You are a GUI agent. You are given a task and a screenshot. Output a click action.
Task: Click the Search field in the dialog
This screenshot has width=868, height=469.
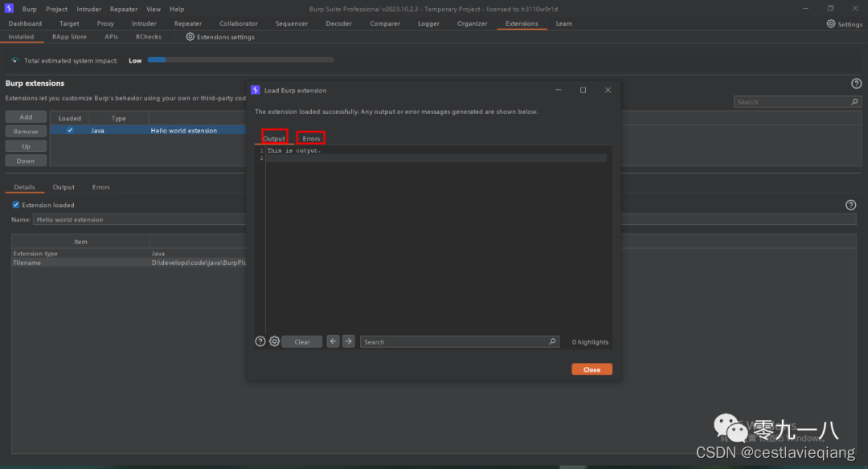460,342
